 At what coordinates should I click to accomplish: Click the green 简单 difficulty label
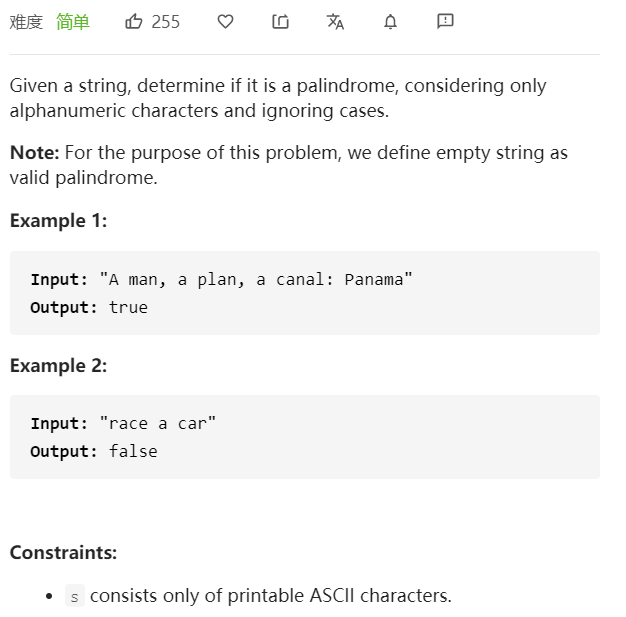coord(73,21)
